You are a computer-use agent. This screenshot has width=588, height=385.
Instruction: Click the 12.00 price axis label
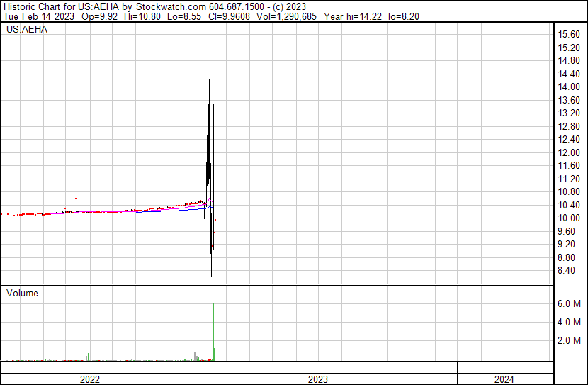pyautogui.click(x=569, y=152)
